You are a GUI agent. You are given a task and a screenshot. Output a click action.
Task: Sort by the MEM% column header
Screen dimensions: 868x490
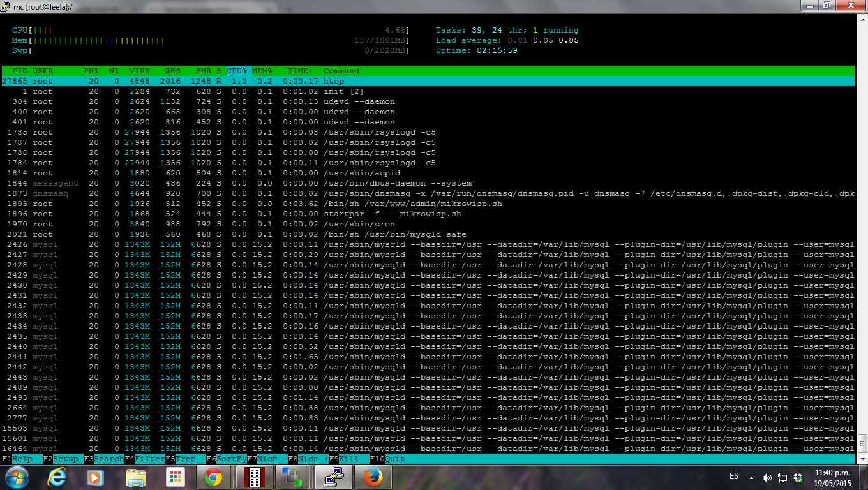(x=262, y=71)
